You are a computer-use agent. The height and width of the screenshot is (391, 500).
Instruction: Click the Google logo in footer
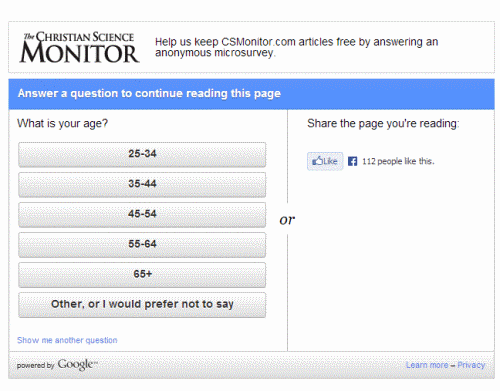point(77,364)
